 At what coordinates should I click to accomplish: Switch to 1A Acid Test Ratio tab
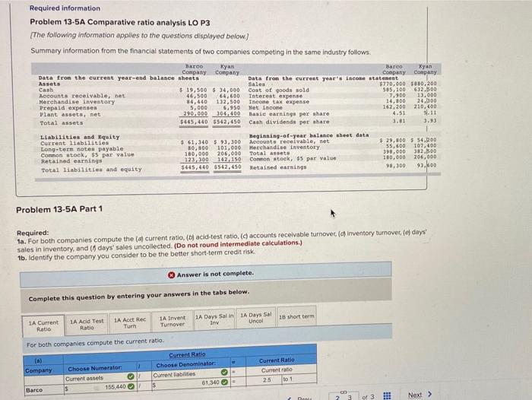[x=87, y=324]
